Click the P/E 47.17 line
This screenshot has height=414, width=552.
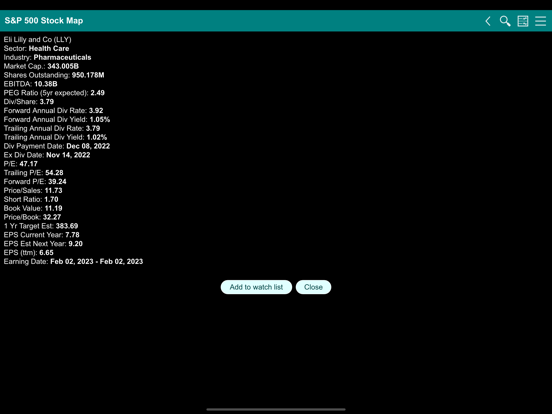pyautogui.click(x=20, y=164)
